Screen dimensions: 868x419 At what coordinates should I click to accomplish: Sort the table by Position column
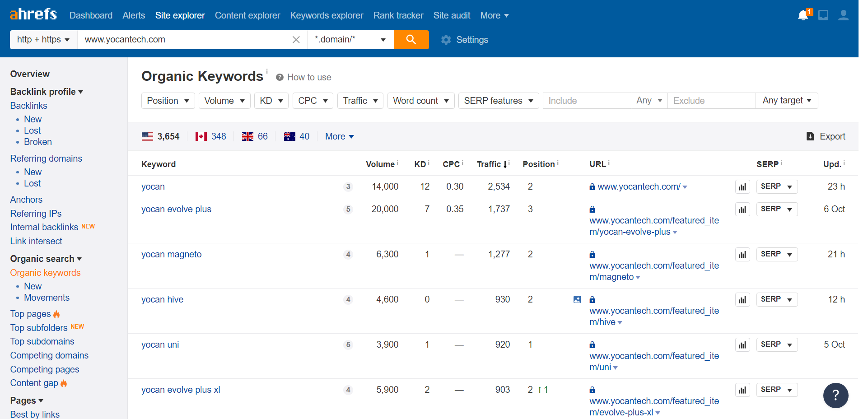[x=539, y=164]
